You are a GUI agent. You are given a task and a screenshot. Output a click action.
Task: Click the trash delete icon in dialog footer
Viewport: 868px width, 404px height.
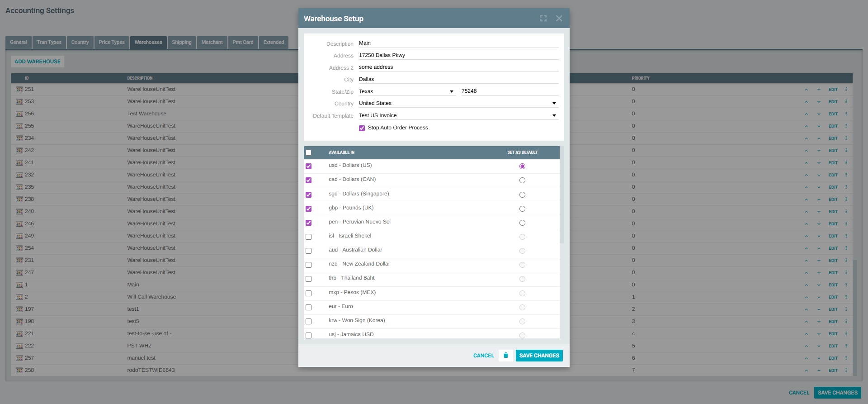(x=505, y=356)
